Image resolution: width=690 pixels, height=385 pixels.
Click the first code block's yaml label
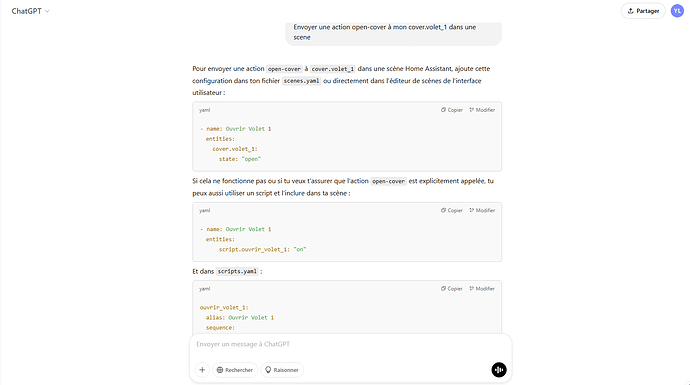click(x=205, y=110)
